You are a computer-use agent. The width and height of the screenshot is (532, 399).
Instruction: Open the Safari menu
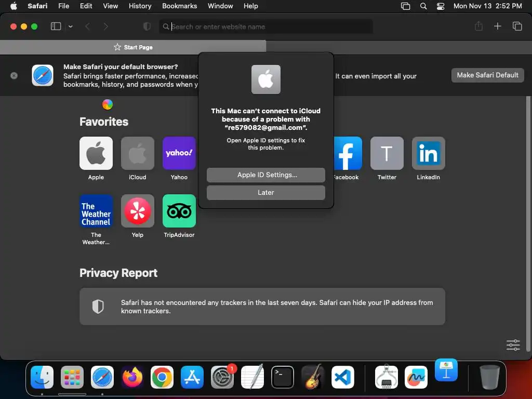coord(37,6)
